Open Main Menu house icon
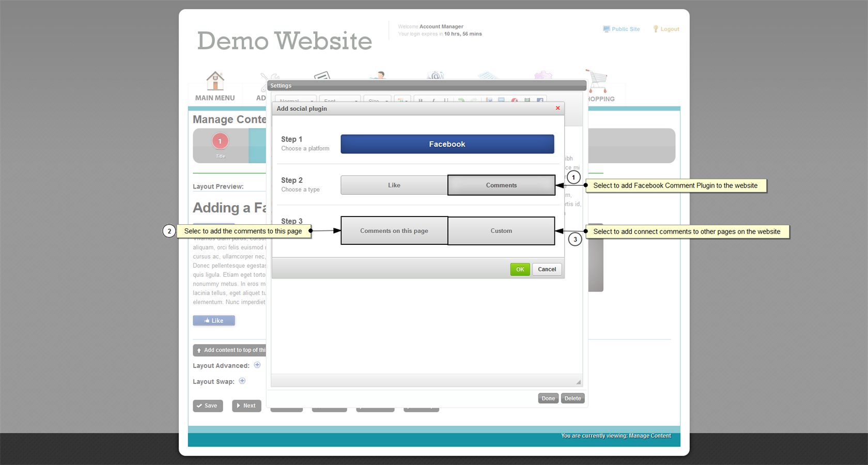Viewport: 868px width, 465px height. 215,81
